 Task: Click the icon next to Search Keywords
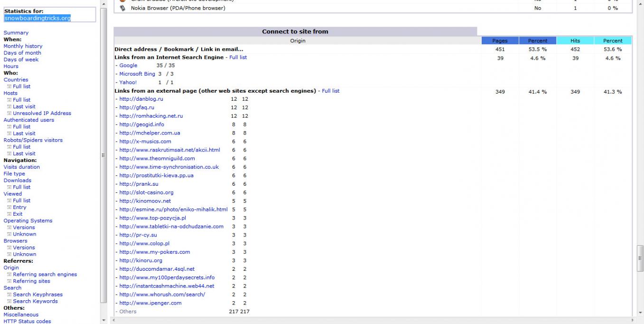pyautogui.click(x=9, y=301)
